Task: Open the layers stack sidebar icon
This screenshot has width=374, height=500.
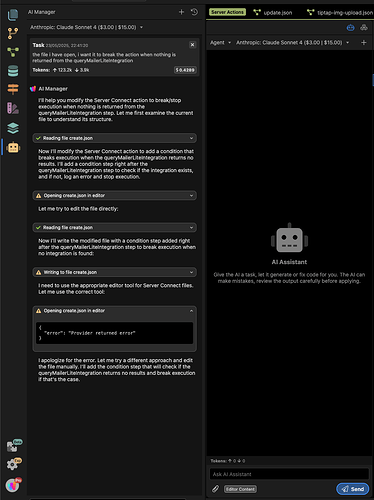Action: pos(13,128)
